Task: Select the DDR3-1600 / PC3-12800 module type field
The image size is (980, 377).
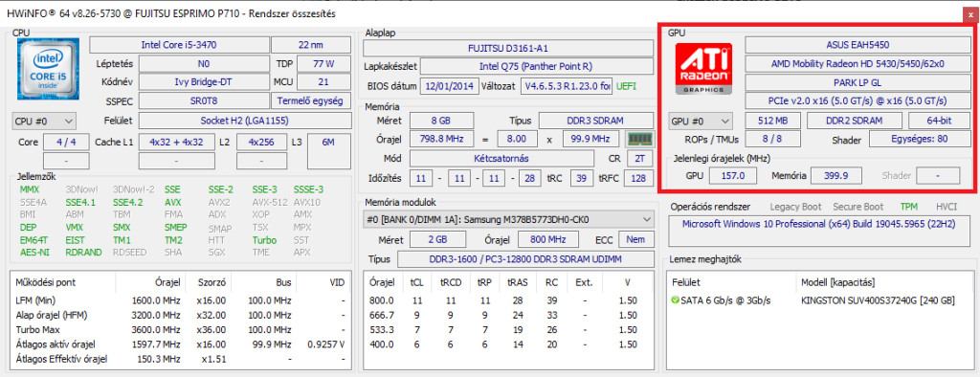Action: (525, 259)
